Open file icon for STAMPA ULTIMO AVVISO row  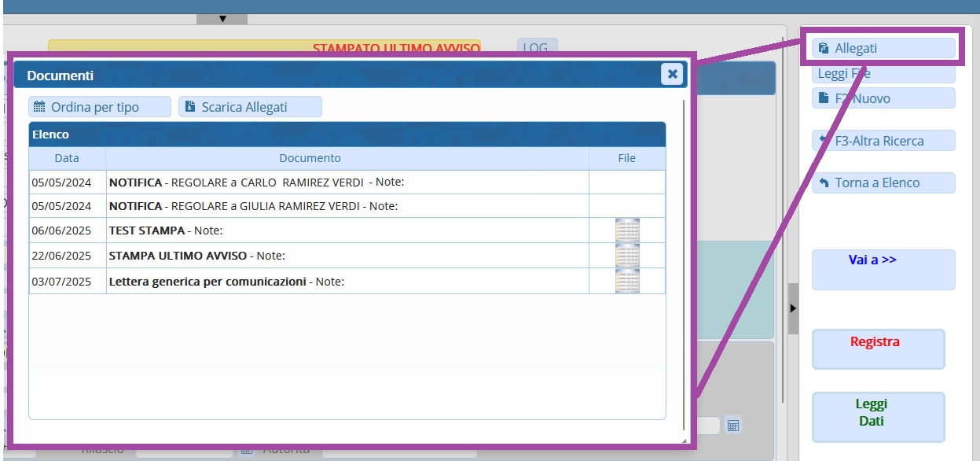pos(626,256)
